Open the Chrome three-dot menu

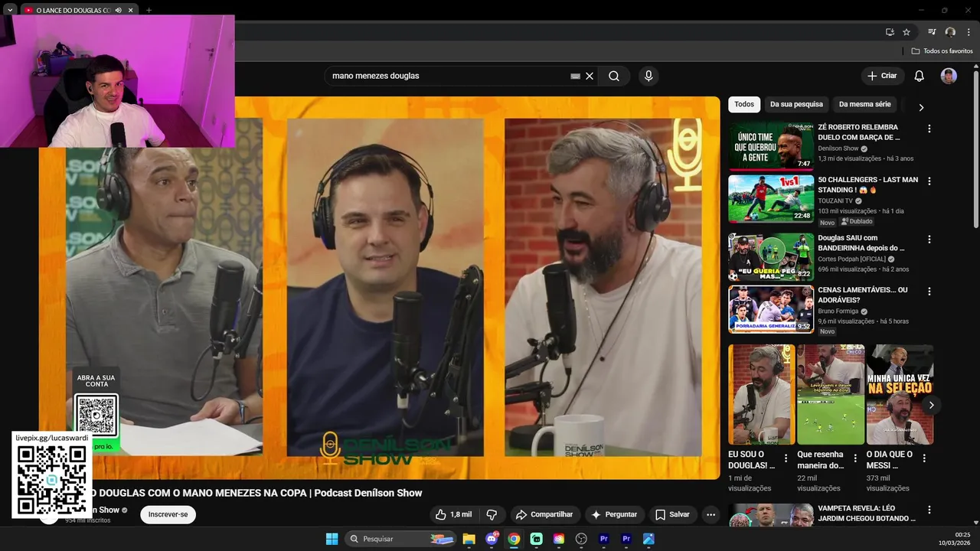tap(969, 32)
